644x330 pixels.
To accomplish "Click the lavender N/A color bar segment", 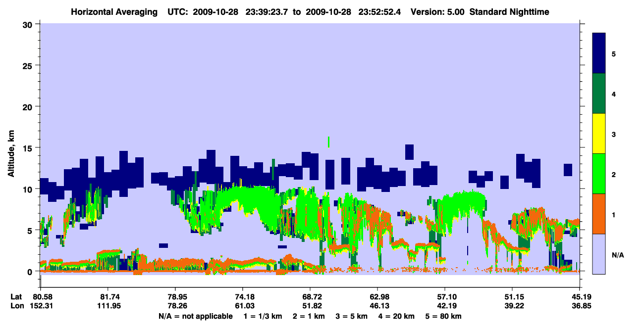I will (599, 254).
